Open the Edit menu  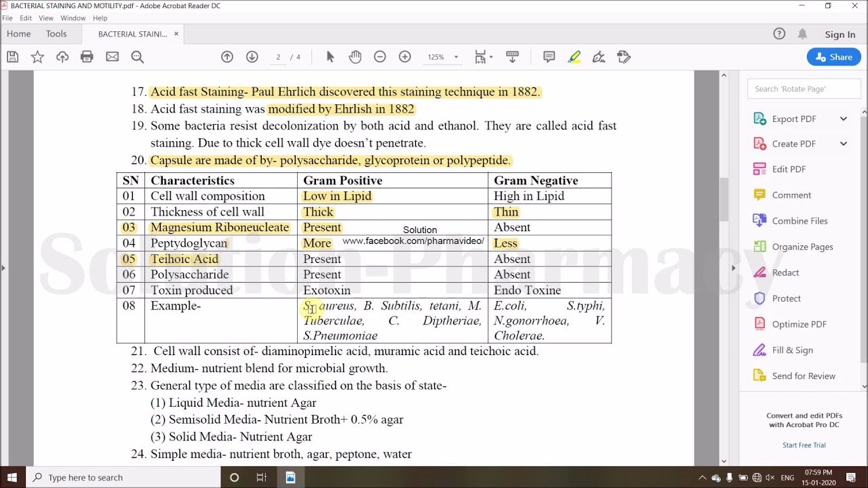click(x=26, y=18)
